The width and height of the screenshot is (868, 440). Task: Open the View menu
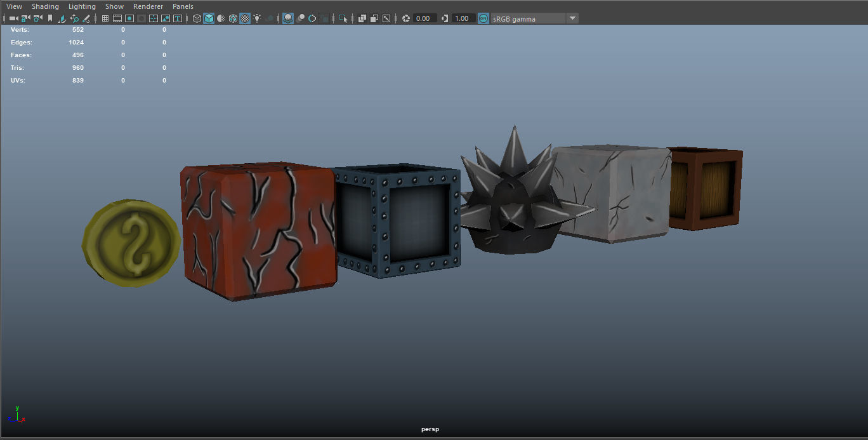[x=14, y=6]
